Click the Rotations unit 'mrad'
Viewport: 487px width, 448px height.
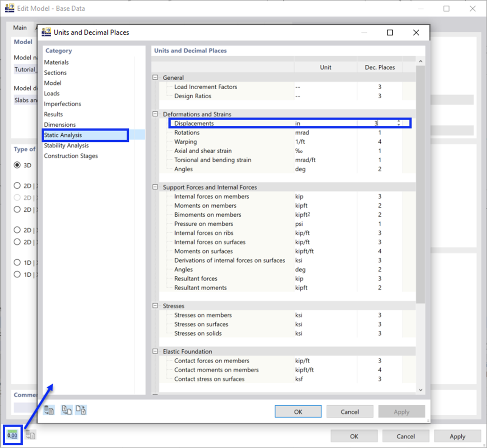302,132
